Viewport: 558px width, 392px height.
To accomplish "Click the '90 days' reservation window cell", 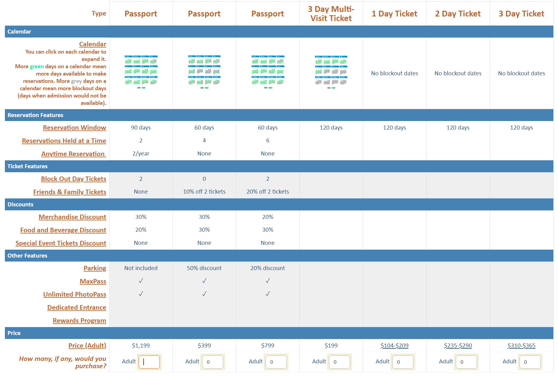I will click(141, 128).
